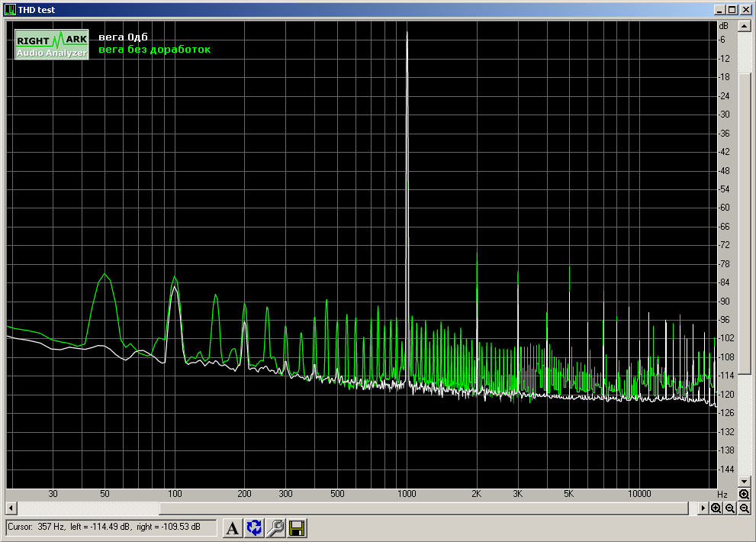Click the '1000' frequency axis label
Image resolution: width=756 pixels, height=542 pixels.
click(407, 494)
